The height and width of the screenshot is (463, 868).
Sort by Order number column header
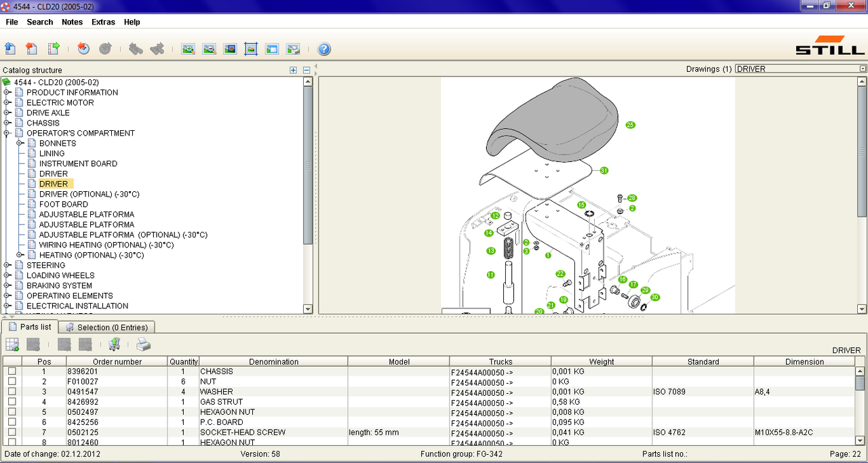117,362
